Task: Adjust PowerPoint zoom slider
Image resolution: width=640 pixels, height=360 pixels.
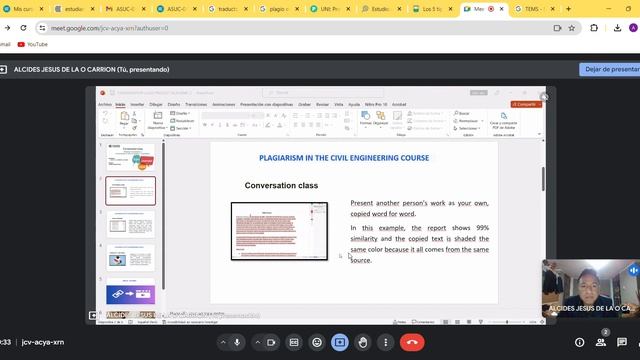Action: click(507, 322)
